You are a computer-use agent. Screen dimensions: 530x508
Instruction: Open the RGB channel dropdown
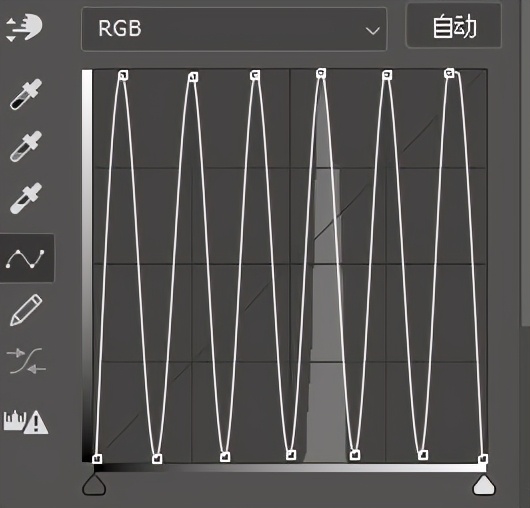tap(234, 29)
